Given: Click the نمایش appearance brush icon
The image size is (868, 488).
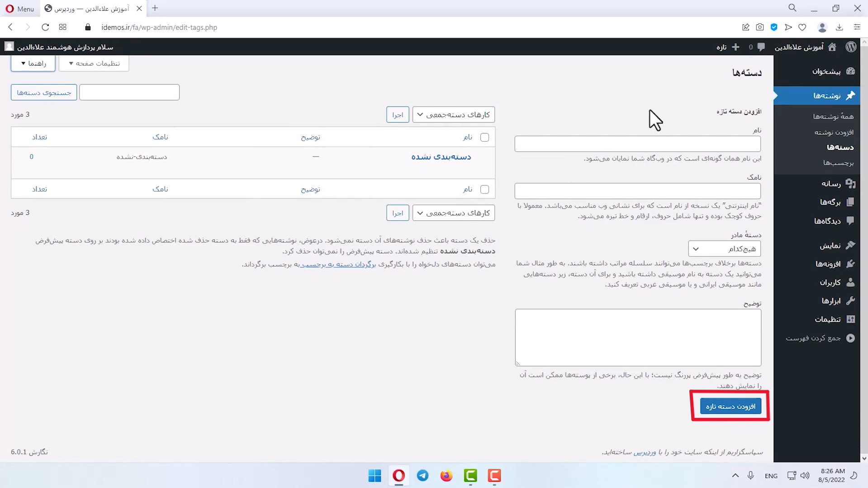Looking at the screenshot, I should 850,245.
